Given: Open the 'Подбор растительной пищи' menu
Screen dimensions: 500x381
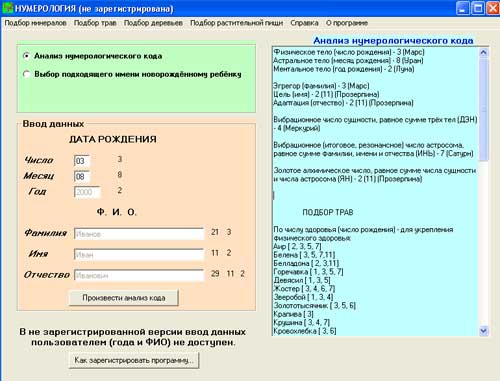Looking at the screenshot, I should tap(236, 23).
